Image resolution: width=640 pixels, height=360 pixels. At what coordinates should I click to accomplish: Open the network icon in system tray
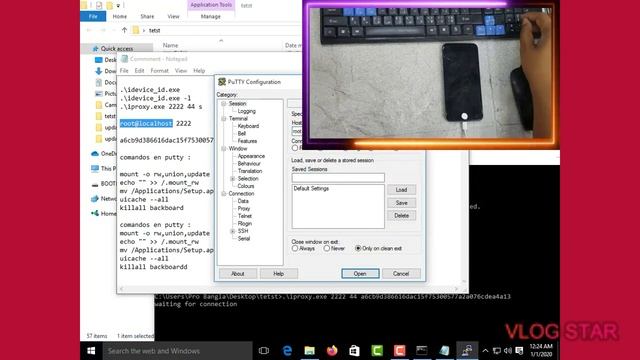[497, 351]
